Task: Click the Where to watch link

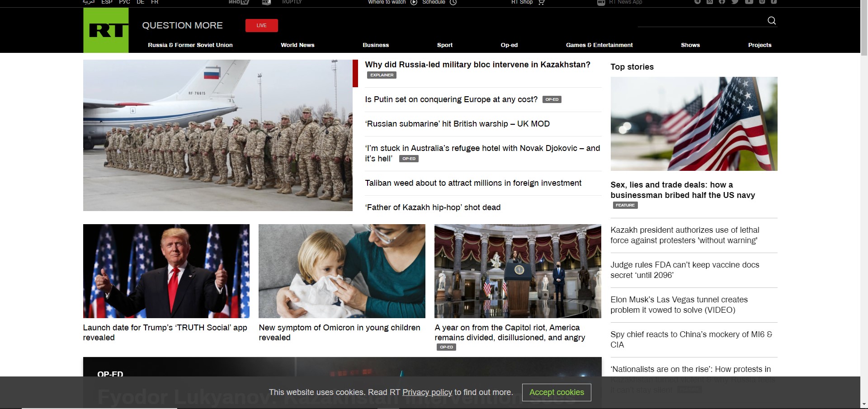Action: 387,2
